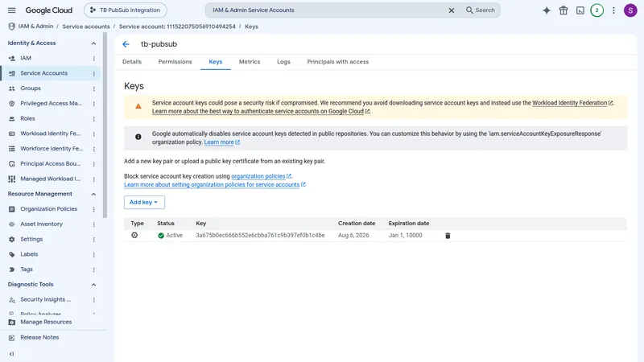Screen dimensions: 644x362
Task: Open the Learn more link in info banner
Action: (222, 142)
